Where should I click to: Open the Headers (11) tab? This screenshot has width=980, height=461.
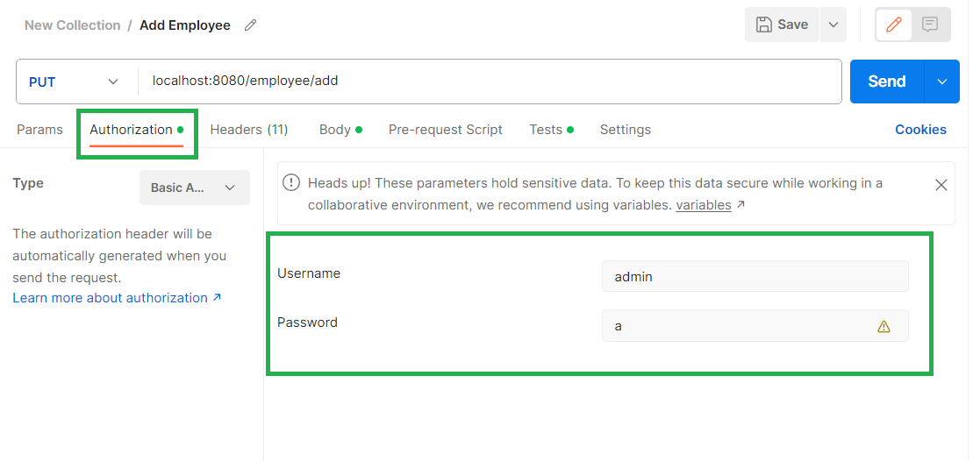pyautogui.click(x=249, y=130)
